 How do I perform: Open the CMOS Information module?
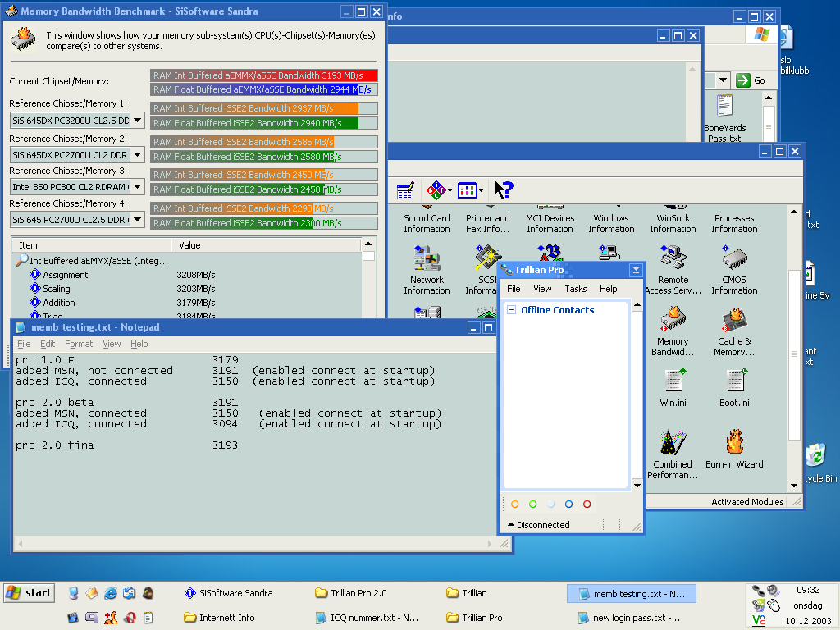pos(734,269)
